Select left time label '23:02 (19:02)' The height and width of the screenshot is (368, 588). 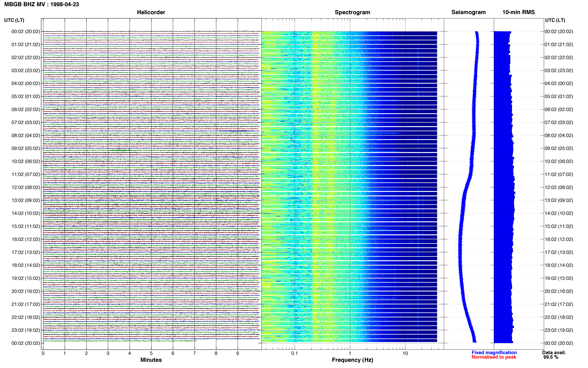point(26,330)
